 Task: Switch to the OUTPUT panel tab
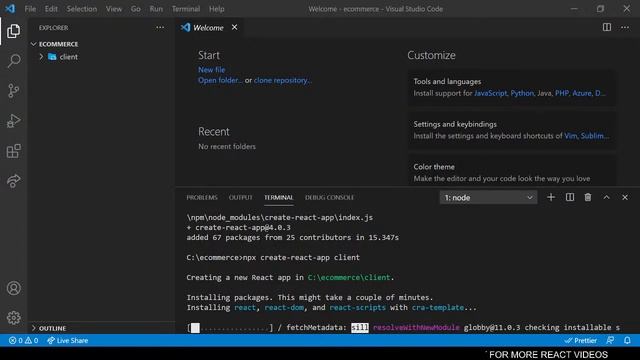point(240,198)
